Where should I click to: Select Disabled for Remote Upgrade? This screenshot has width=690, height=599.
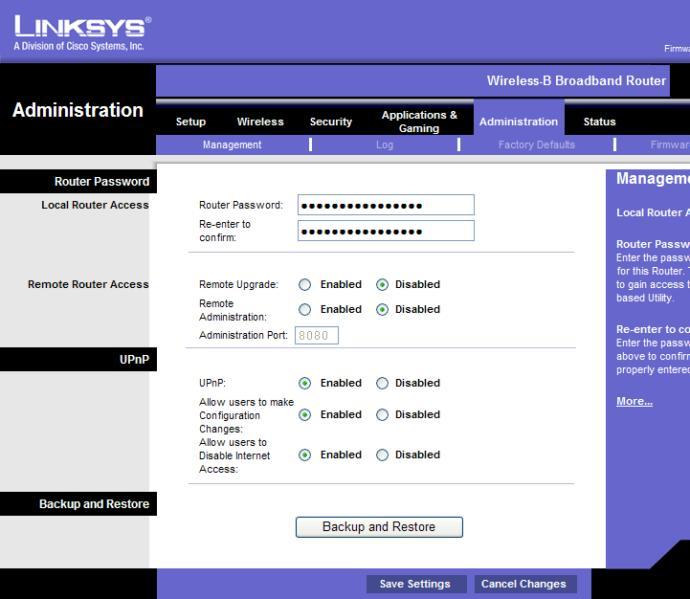click(x=382, y=285)
